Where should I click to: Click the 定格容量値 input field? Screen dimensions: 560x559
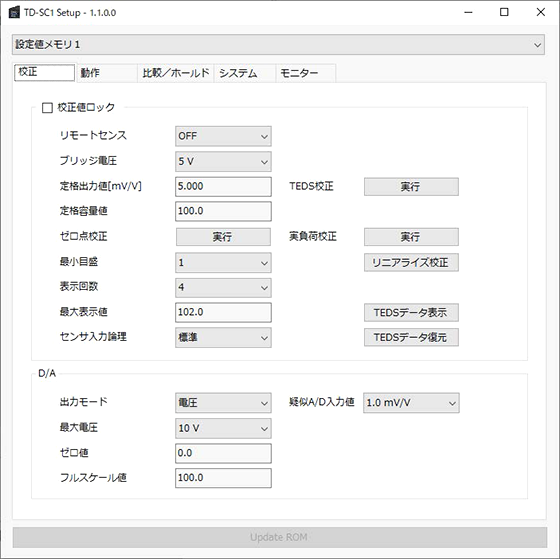[223, 211]
